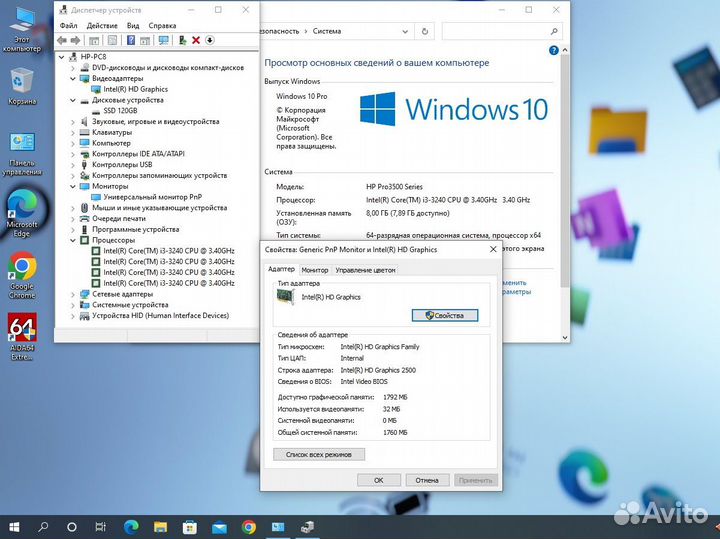The height and width of the screenshot is (539, 720).
Task: Open the Этот компьютер desktop icon
Action: pyautogui.click(x=22, y=30)
